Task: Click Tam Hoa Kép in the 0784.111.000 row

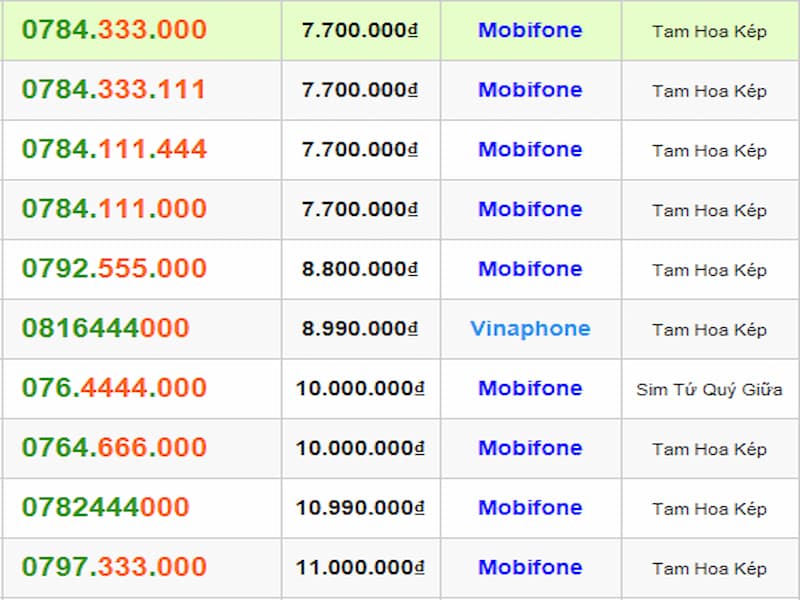Action: [x=709, y=211]
